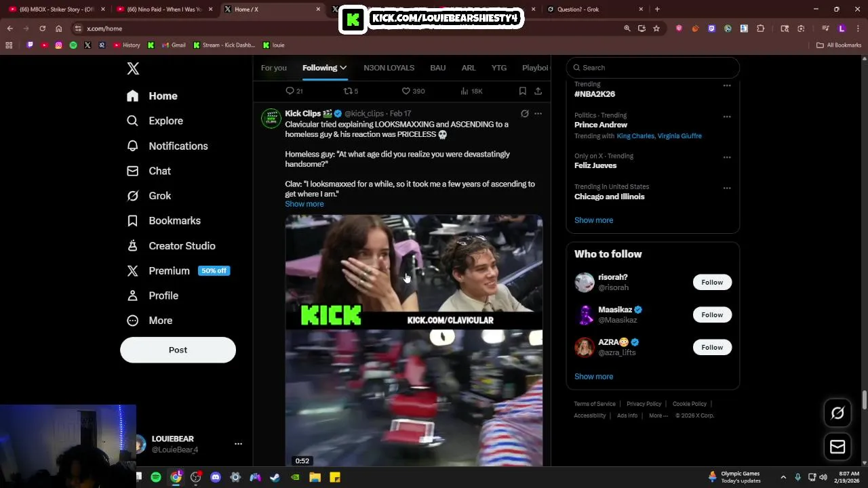Open Grok from the sidebar
This screenshot has height=488, width=868.
pyautogui.click(x=149, y=196)
